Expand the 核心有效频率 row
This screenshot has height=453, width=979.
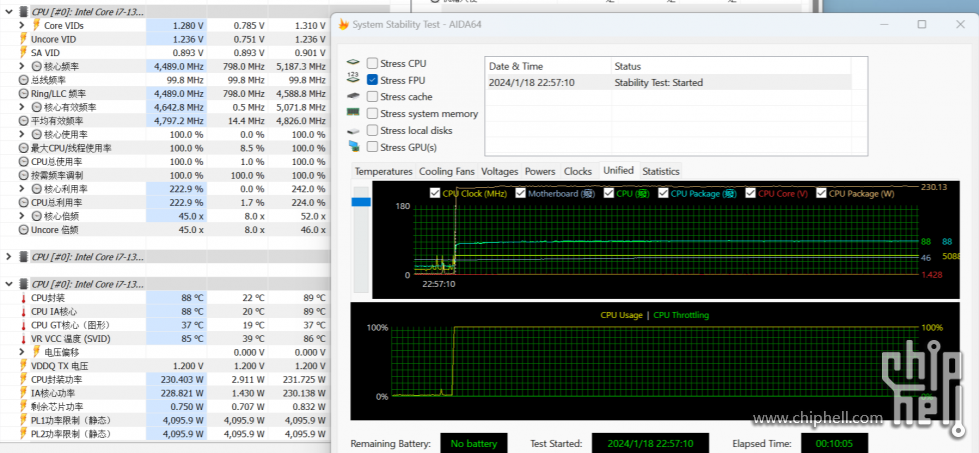(22, 107)
